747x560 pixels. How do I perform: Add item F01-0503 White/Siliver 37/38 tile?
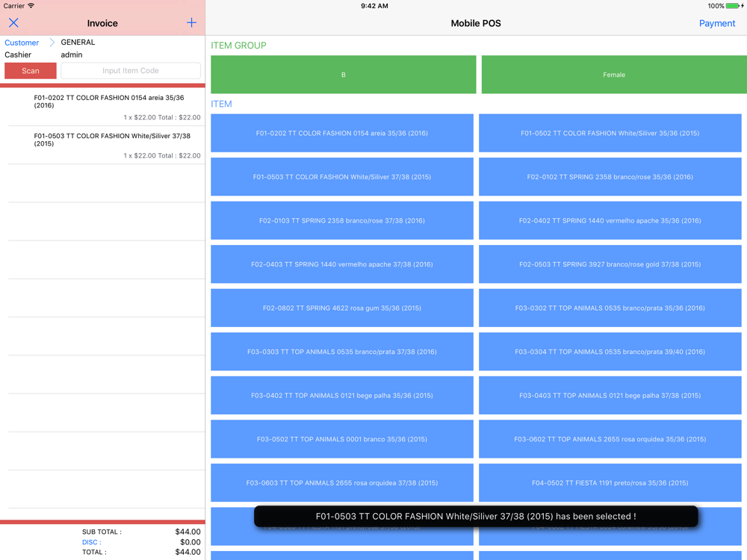point(342,177)
